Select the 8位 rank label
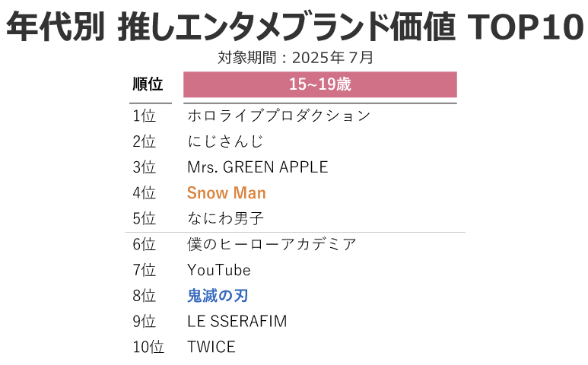 pyautogui.click(x=144, y=296)
